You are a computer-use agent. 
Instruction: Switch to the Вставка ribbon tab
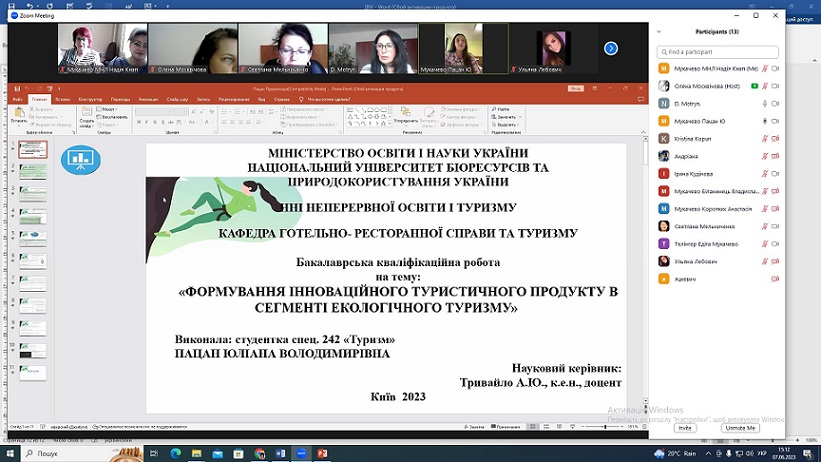[62, 99]
